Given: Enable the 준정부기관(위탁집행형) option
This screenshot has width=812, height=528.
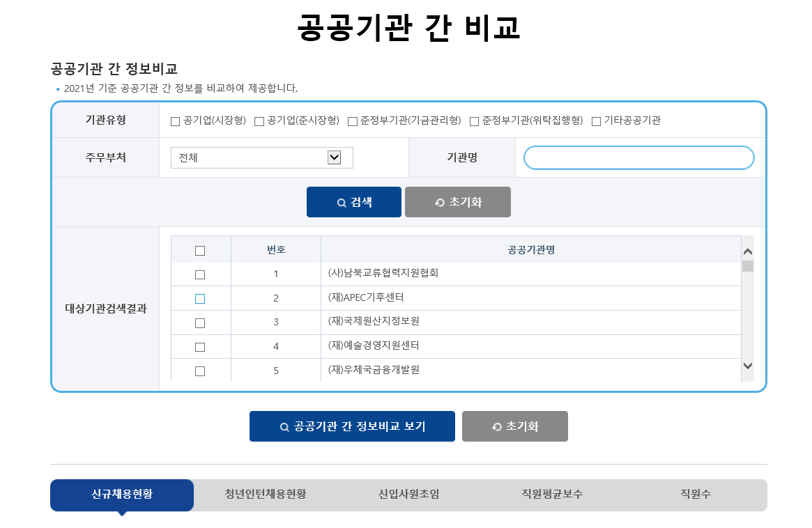Looking at the screenshot, I should 474,121.
